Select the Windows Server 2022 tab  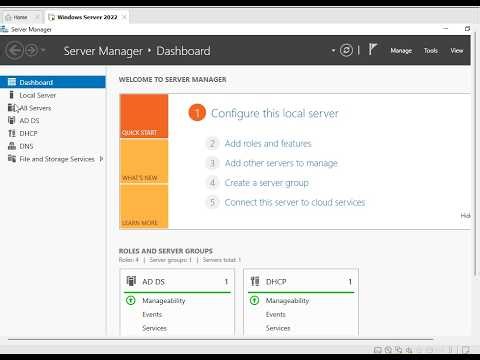click(x=87, y=17)
